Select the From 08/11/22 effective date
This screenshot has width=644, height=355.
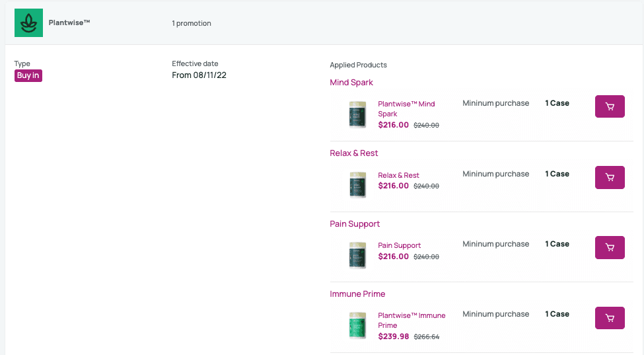(x=199, y=75)
